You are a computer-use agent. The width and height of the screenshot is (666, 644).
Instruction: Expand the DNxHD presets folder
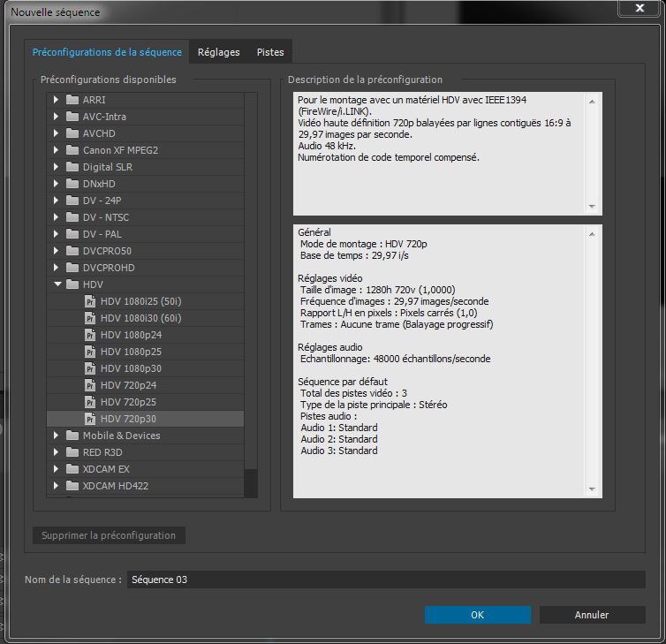[56, 184]
